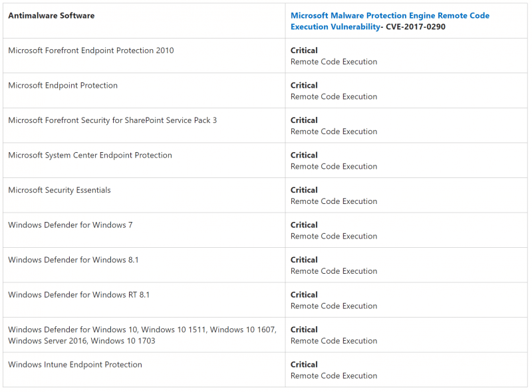
Task: Click 'Remote Code Execution' in Windows Intune row
Action: (x=334, y=377)
